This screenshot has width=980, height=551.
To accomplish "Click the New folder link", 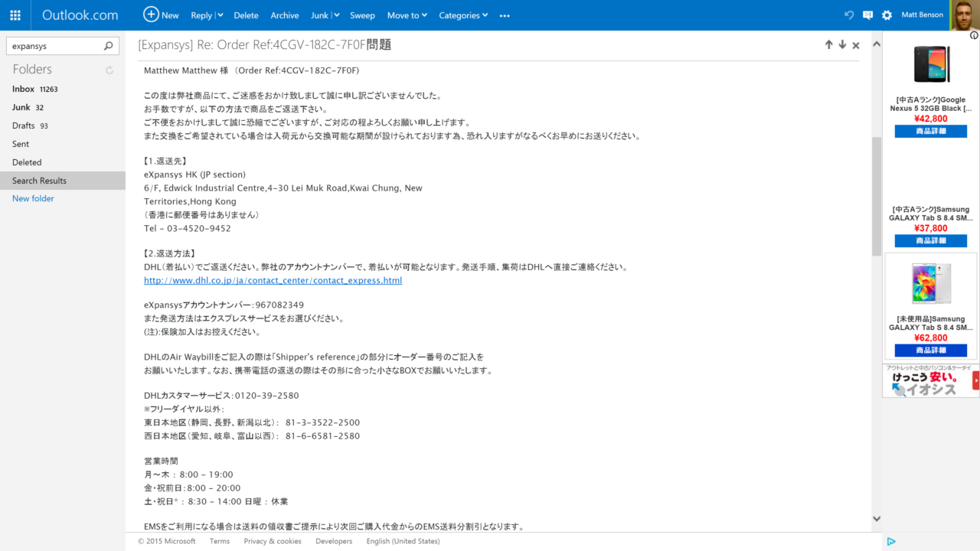I will coord(33,198).
